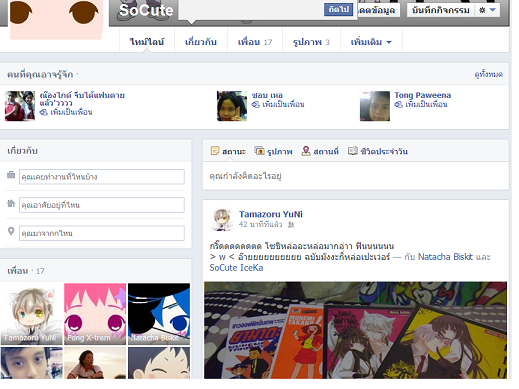Image resolution: width=519 pixels, height=389 pixels.
Task: Open Tong Paweena profile name link
Action: click(x=423, y=95)
